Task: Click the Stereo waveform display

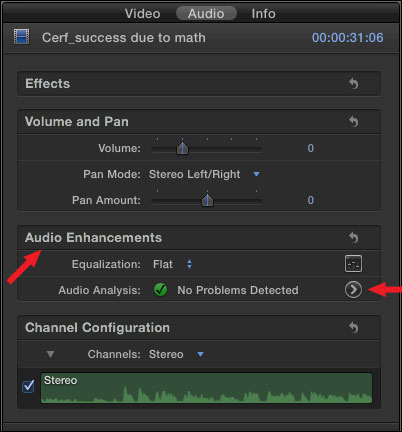Action: click(206, 388)
